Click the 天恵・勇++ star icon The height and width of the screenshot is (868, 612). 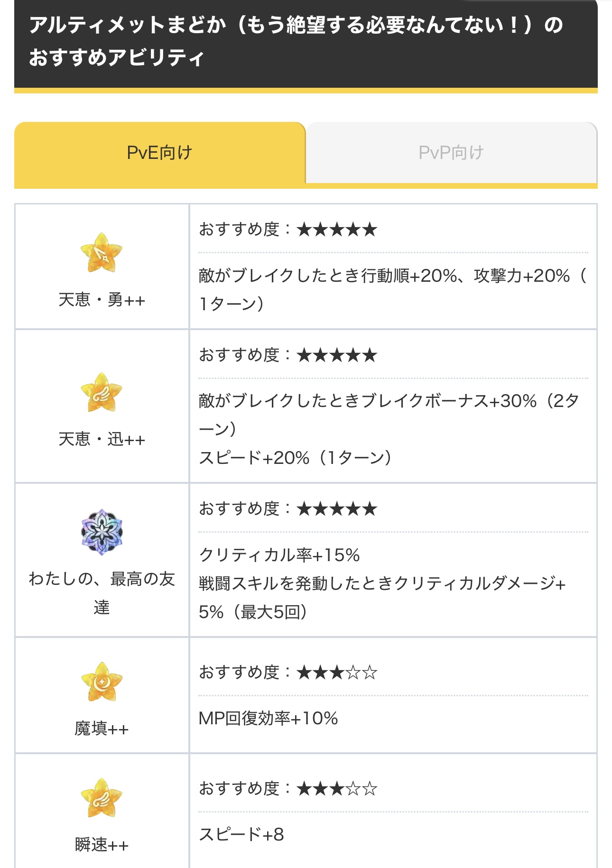click(x=102, y=253)
